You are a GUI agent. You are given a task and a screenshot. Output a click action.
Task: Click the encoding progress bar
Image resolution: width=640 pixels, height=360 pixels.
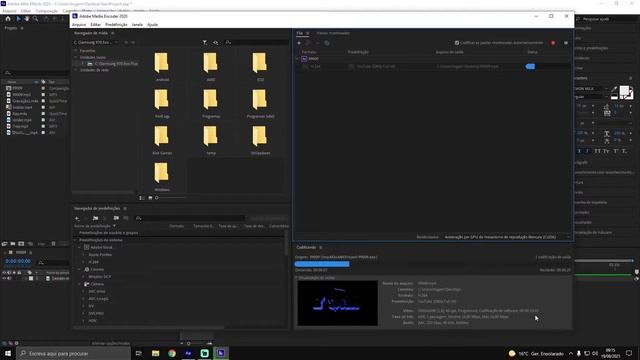(x=433, y=264)
